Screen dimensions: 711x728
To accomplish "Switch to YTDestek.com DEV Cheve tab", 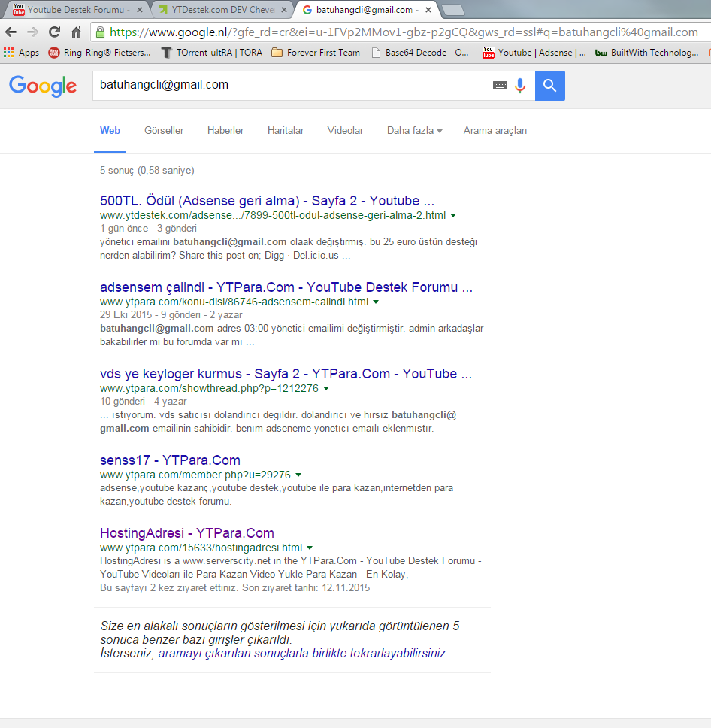I will coord(222,10).
